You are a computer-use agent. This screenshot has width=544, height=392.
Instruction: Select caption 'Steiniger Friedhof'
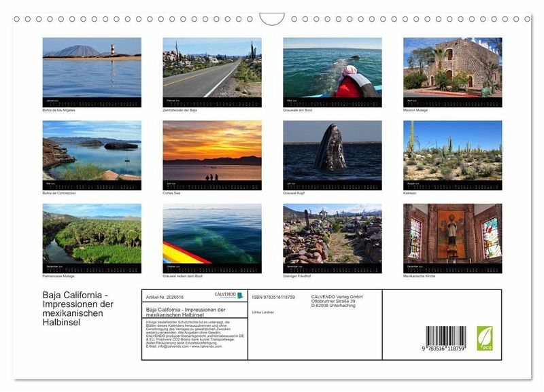coord(296,277)
